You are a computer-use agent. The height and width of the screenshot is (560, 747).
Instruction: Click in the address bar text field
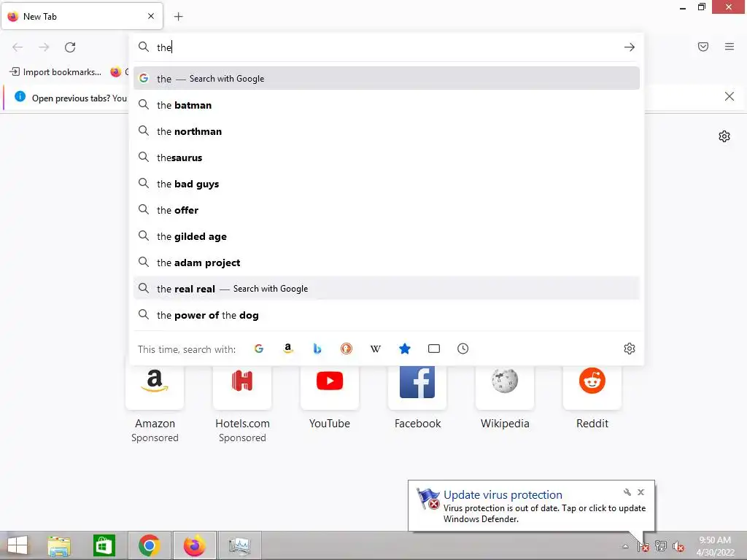tap(386, 47)
